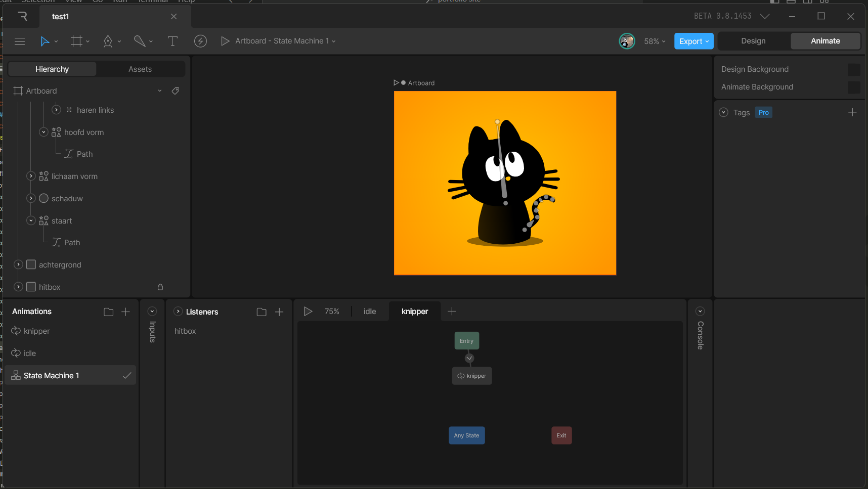Image resolution: width=868 pixels, height=489 pixels.
Task: Switch to Design mode
Action: tap(753, 41)
